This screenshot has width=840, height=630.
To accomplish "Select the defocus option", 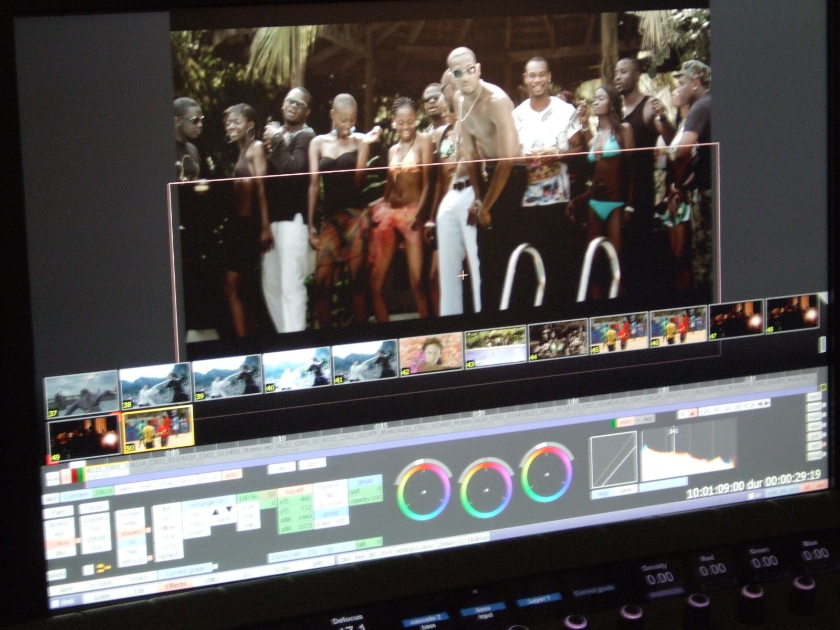I will [132, 561].
